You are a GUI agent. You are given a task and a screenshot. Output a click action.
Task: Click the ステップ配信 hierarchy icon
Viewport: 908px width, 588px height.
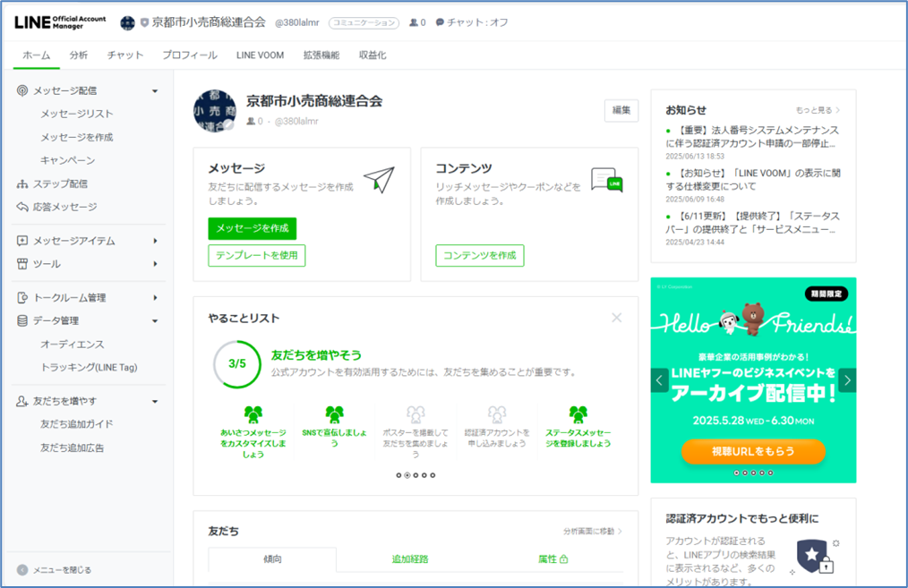[22, 184]
